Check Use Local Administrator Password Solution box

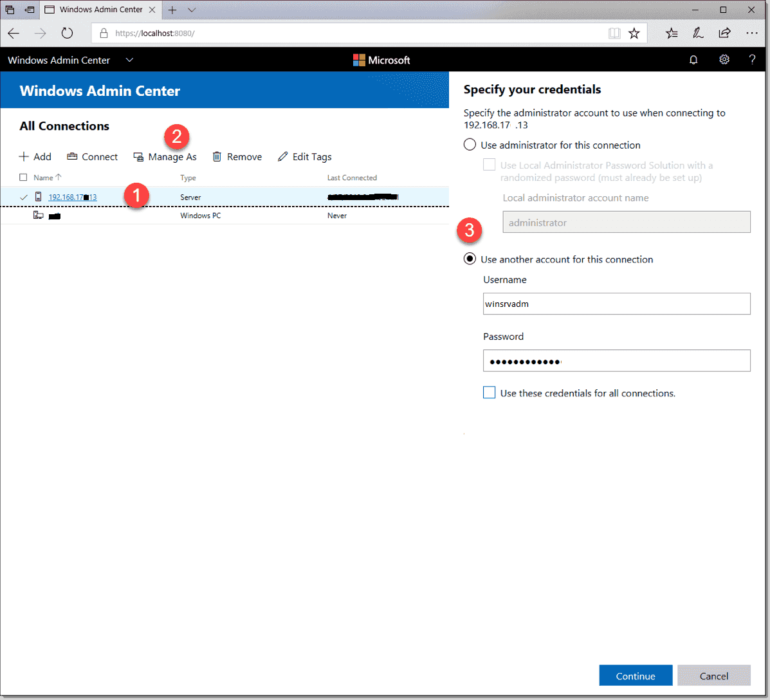click(x=489, y=165)
